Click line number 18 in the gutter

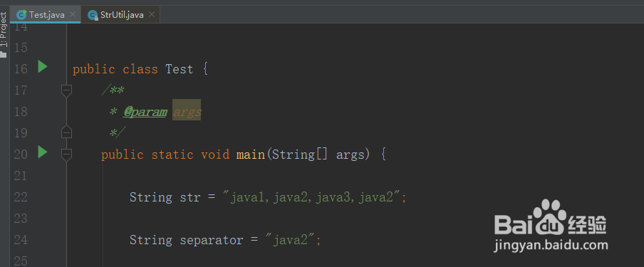[21, 112]
